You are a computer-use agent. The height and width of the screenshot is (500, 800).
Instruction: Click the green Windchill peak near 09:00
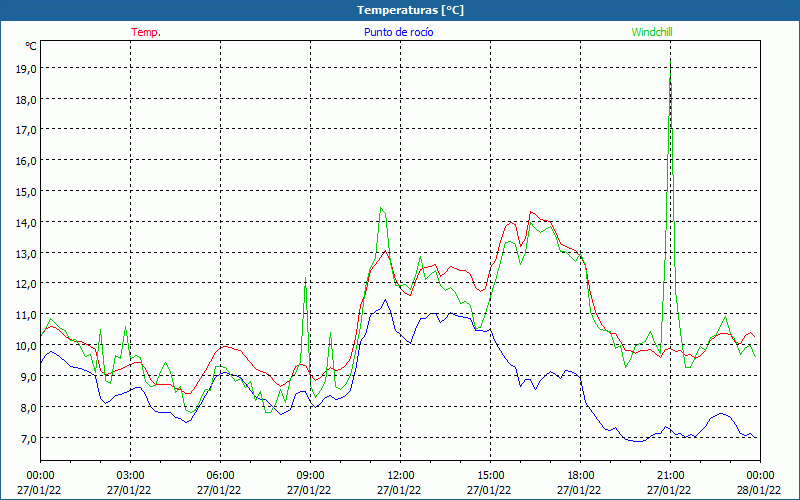[x=305, y=278]
